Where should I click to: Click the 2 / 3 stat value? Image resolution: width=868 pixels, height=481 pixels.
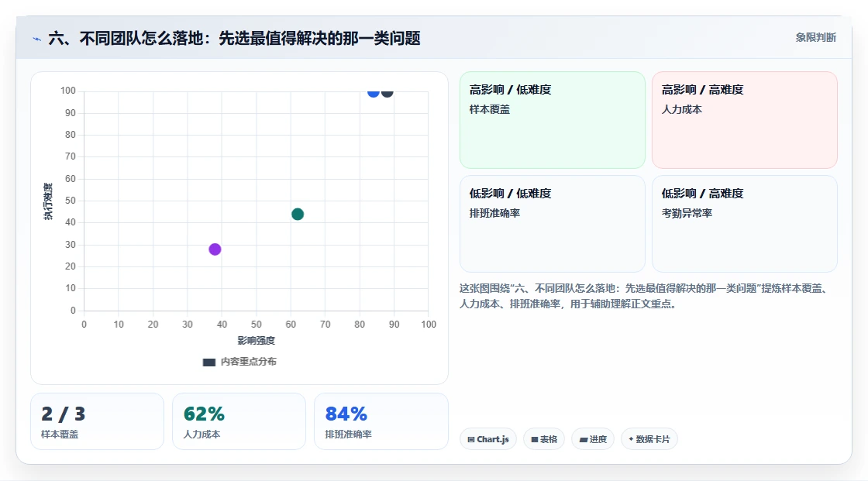[x=63, y=414]
